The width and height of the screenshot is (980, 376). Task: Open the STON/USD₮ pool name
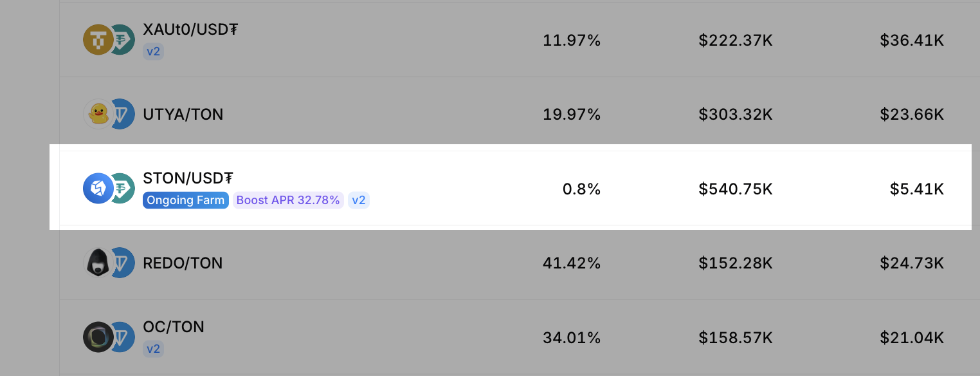tap(188, 178)
